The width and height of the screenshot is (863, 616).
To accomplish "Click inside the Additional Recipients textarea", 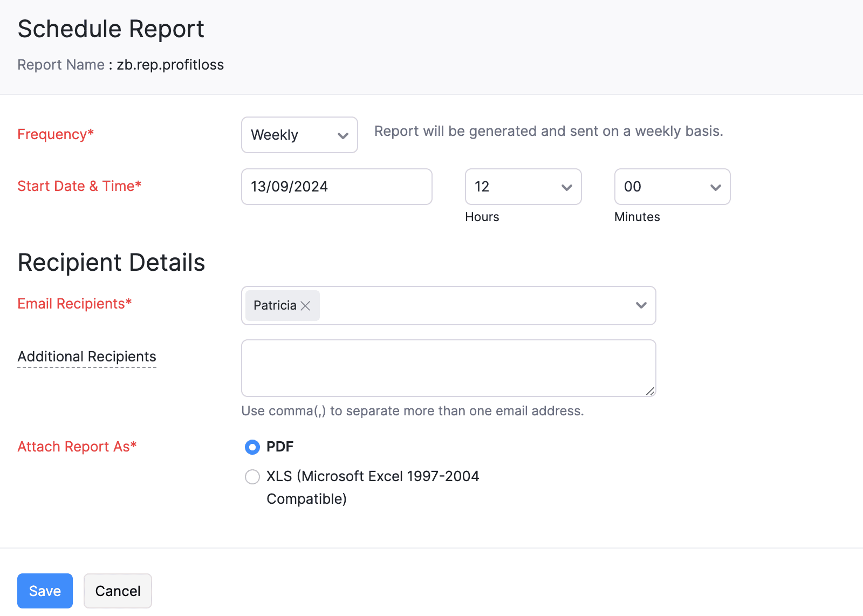I will tap(448, 368).
